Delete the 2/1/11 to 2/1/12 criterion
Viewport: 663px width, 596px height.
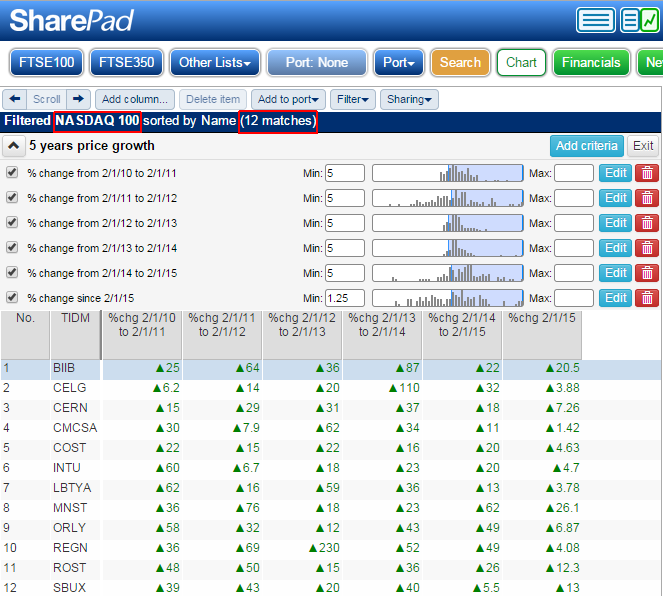point(647,198)
